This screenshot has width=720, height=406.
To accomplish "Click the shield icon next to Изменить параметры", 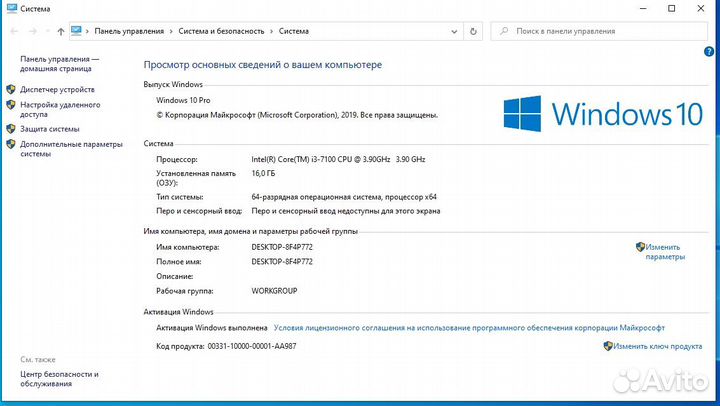I will click(640, 246).
